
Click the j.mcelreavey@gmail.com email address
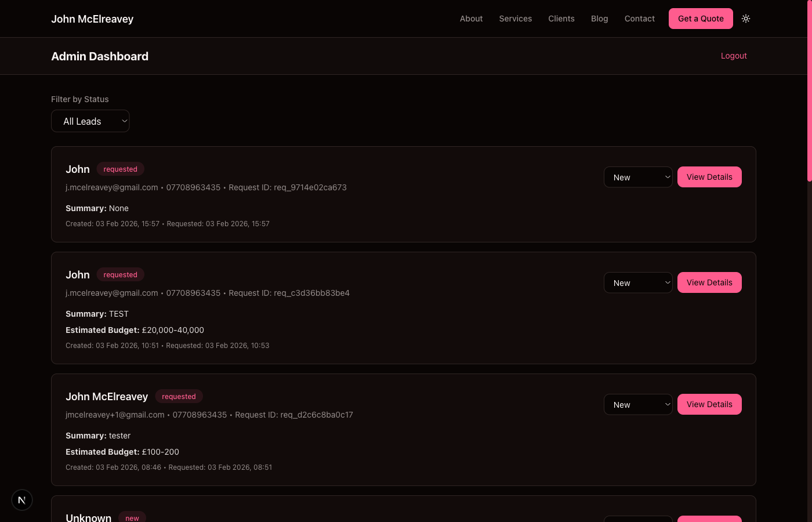pyautogui.click(x=111, y=187)
